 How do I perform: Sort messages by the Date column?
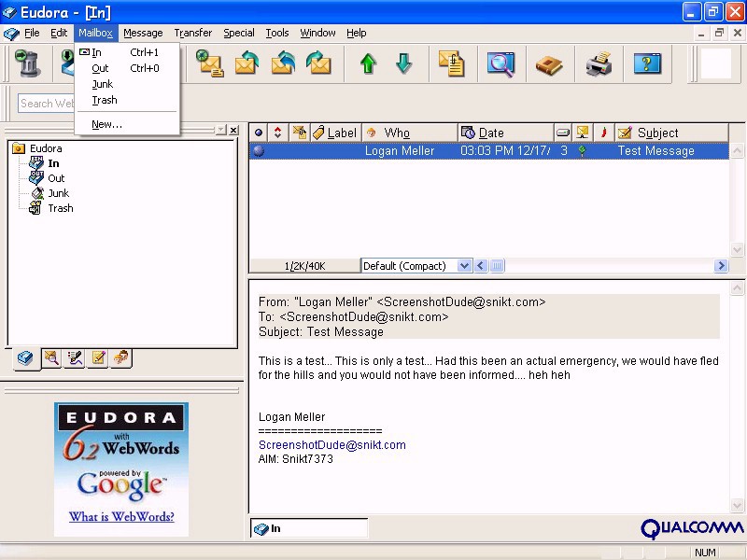(506, 133)
